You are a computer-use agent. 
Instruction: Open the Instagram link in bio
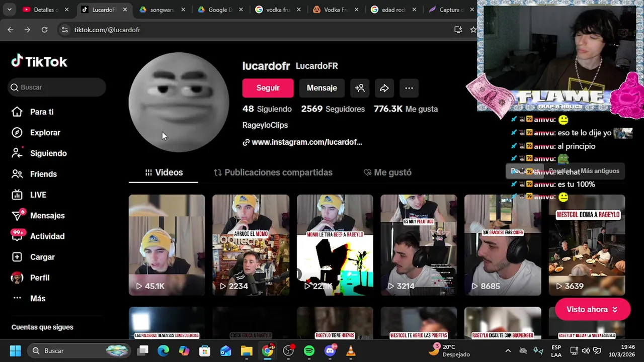(302, 142)
